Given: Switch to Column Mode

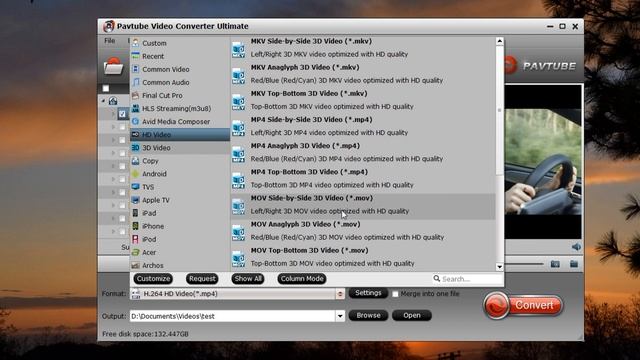Looking at the screenshot, I should [302, 278].
